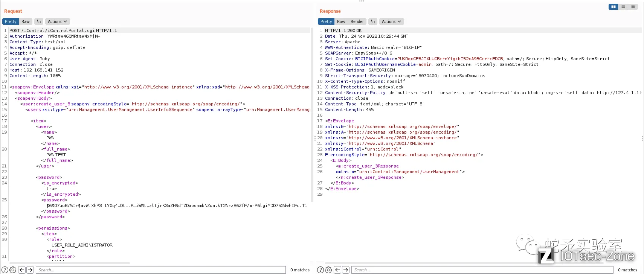The height and width of the screenshot is (274, 644).
Task: Click the Request panel title
Action: pos(13,11)
